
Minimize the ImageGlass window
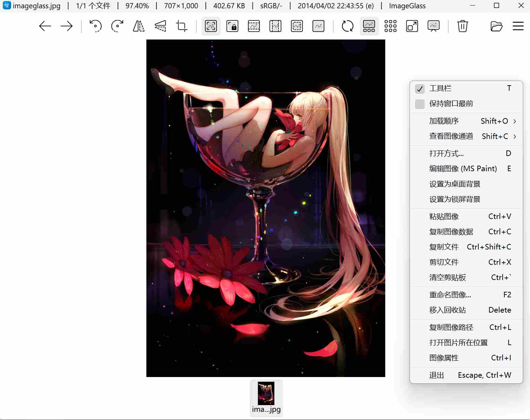coord(473,6)
